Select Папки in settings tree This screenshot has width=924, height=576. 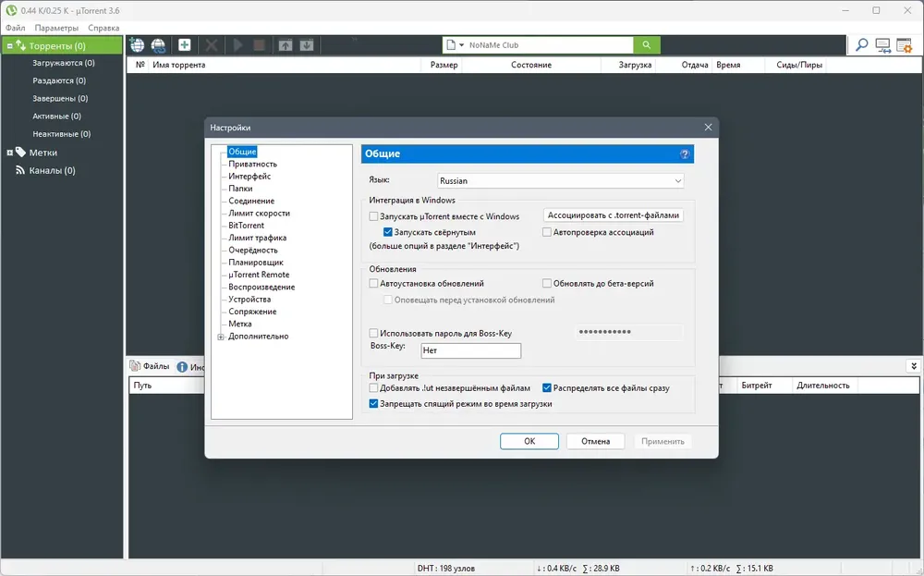tap(240, 189)
